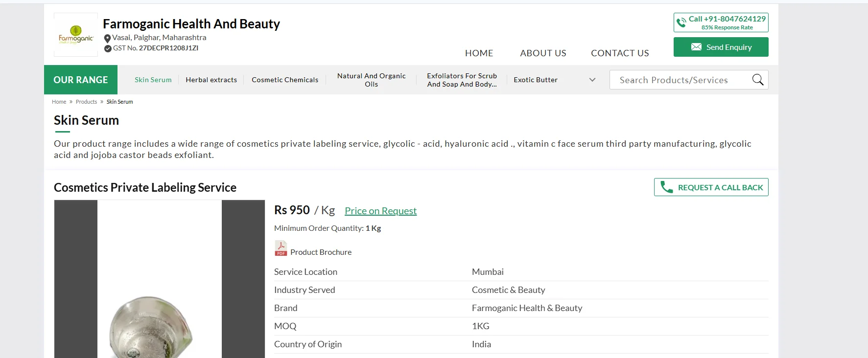The height and width of the screenshot is (358, 868).
Task: Click Products breadcrumb link
Action: [86, 102]
